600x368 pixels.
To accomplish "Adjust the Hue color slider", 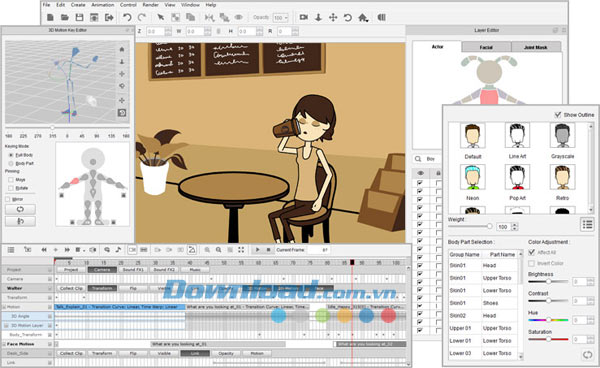I will tap(548, 320).
